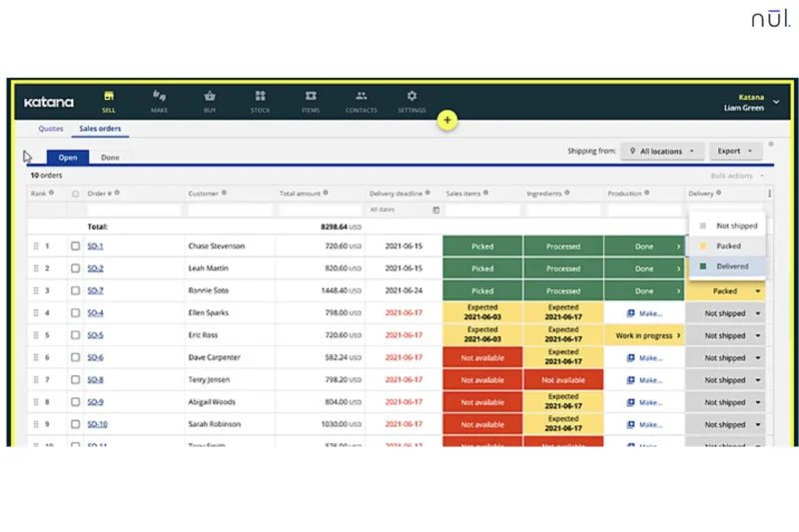Click Not available sales items for SO-6
The image size is (799, 532).
[482, 358]
